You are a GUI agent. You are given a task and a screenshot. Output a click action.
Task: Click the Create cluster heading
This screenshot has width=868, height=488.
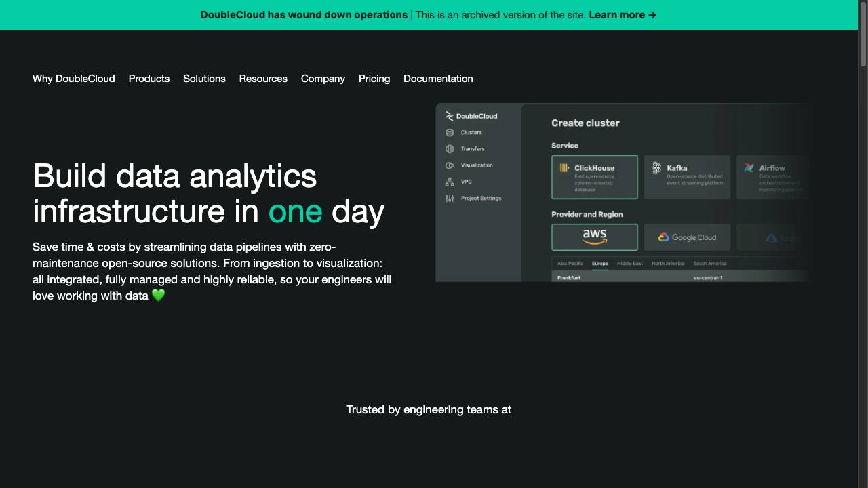[585, 123]
